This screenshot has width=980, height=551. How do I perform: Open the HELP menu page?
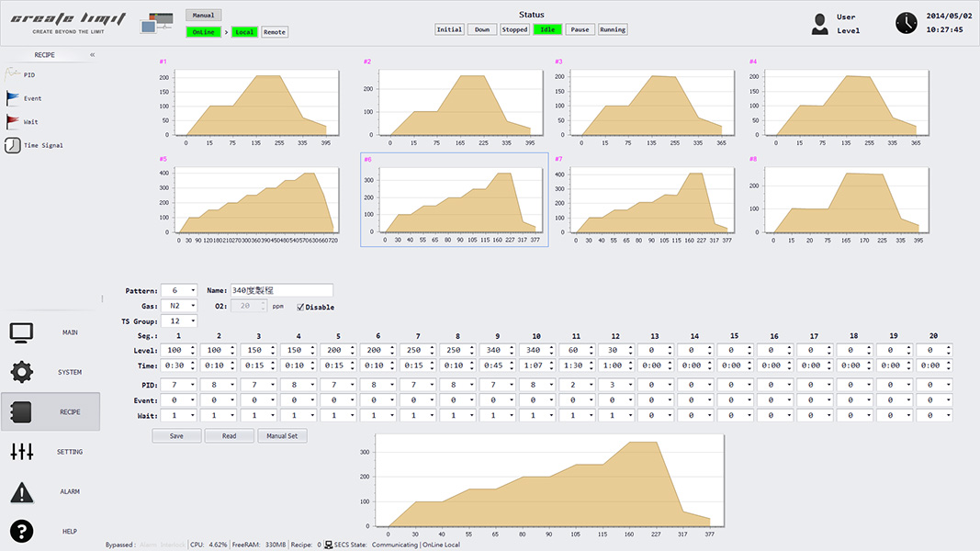pos(51,531)
